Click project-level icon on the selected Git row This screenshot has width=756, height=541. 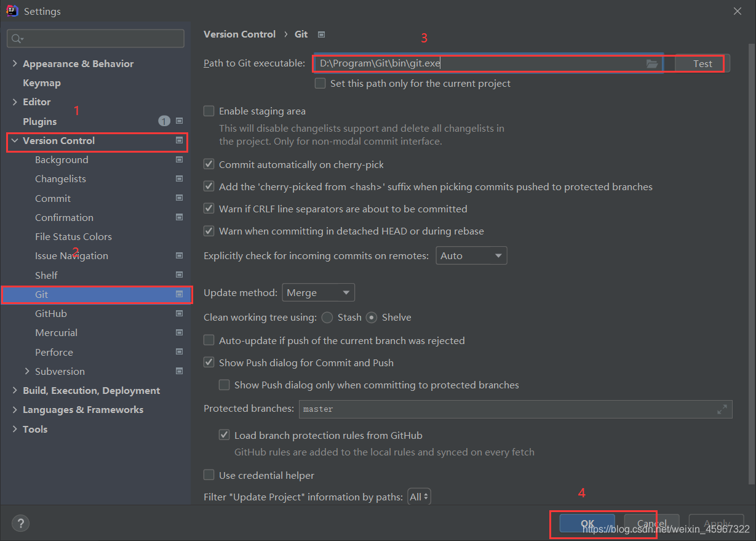[180, 294]
